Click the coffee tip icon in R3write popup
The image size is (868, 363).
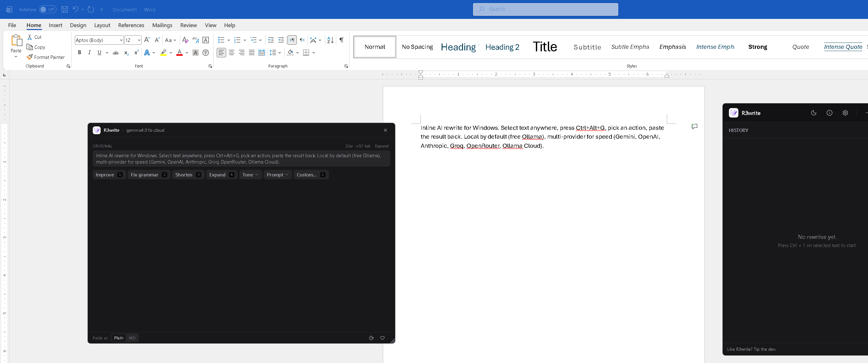pos(371,338)
